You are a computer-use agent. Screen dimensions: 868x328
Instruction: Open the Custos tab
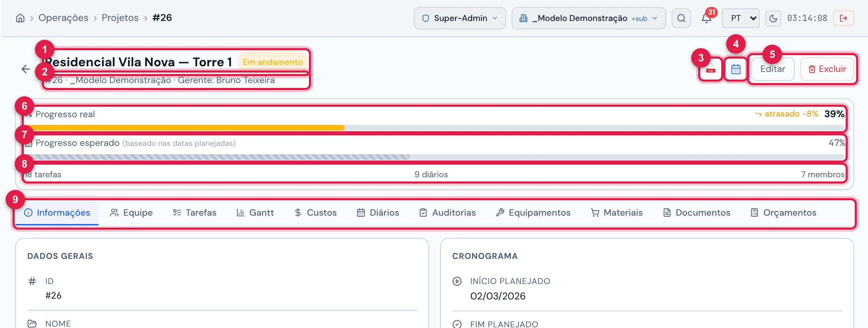(316, 213)
